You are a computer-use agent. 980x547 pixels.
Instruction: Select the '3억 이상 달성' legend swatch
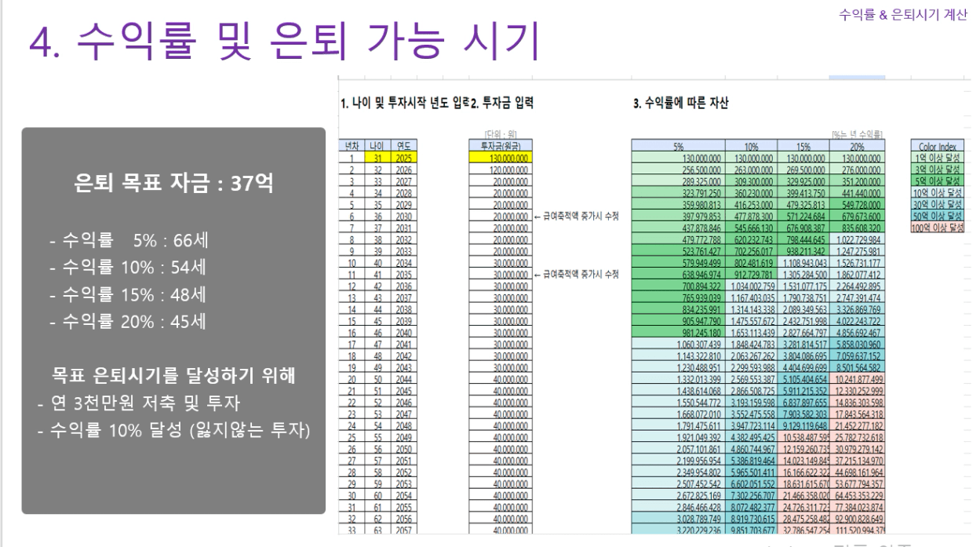click(936, 169)
